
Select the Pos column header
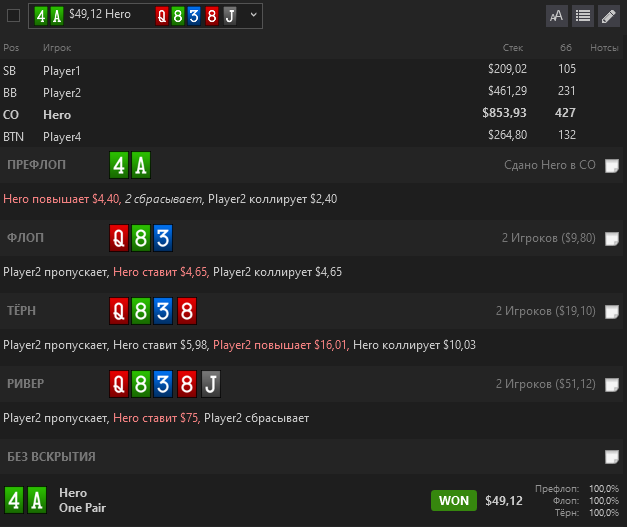click(x=11, y=48)
